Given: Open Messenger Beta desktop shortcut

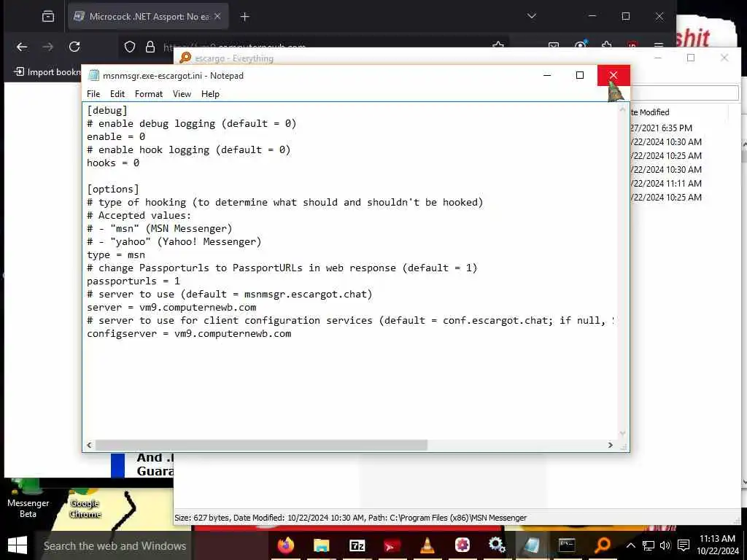Looking at the screenshot, I should (x=28, y=499).
